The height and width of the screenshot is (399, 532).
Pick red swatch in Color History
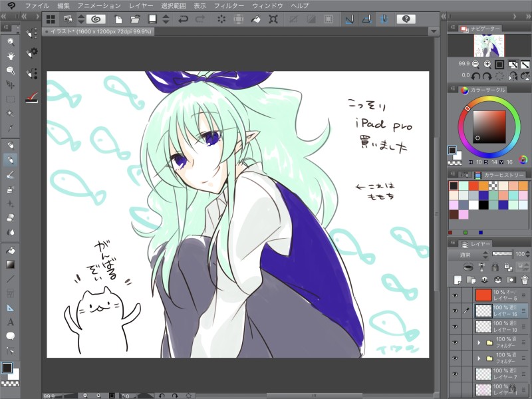473,186
